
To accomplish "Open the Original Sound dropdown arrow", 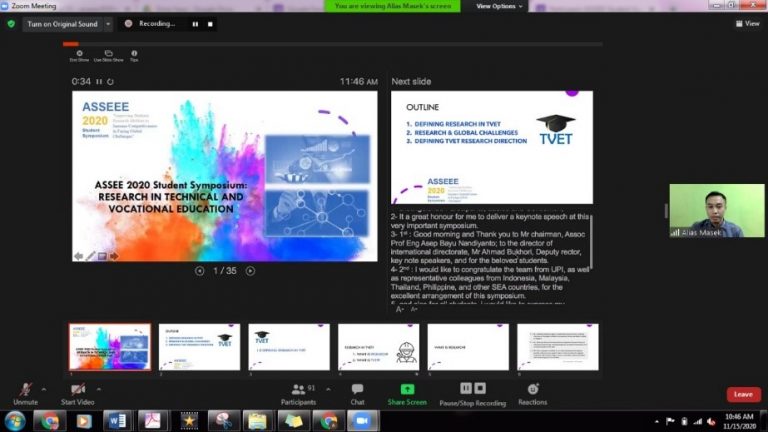I will coord(108,24).
